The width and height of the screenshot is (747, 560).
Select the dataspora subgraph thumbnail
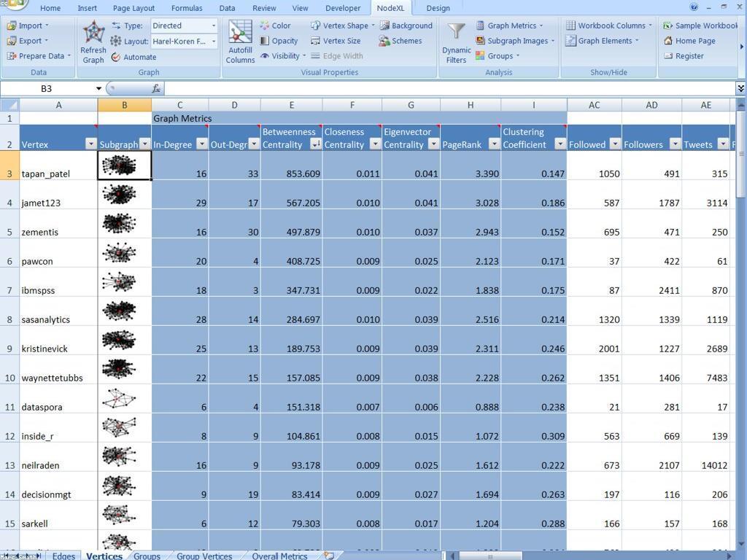pyautogui.click(x=119, y=399)
